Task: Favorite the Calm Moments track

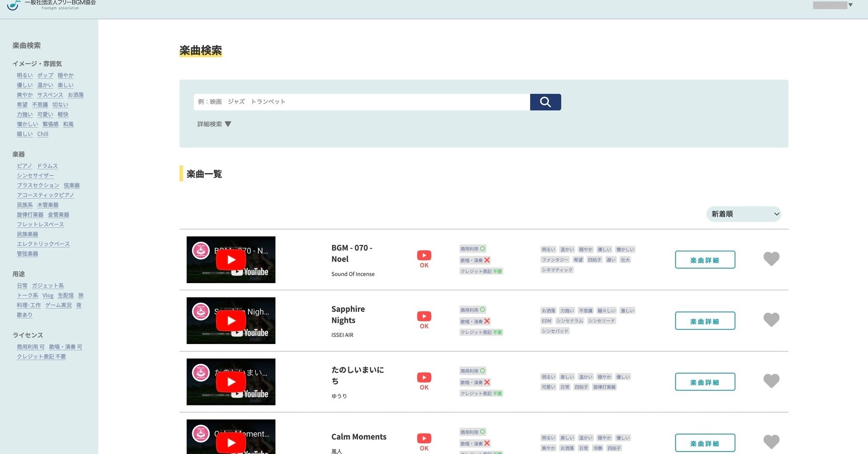Action: (771, 442)
